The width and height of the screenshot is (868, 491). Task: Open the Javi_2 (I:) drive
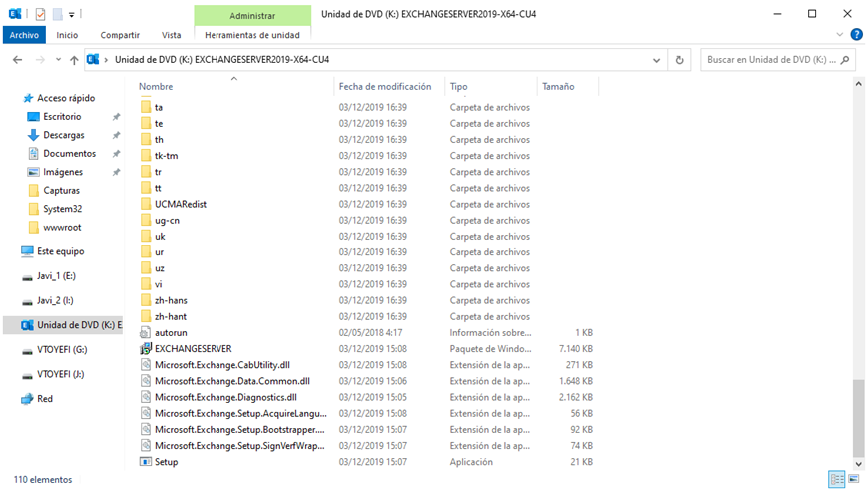(55, 300)
